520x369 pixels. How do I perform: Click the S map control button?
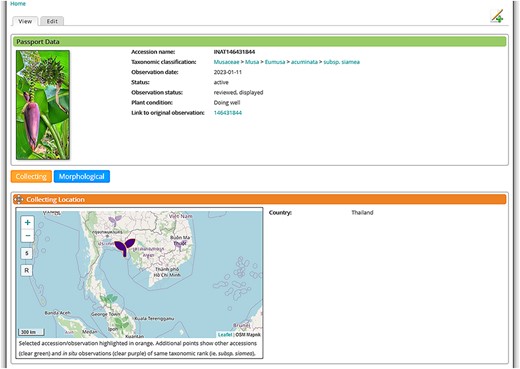[x=27, y=253]
